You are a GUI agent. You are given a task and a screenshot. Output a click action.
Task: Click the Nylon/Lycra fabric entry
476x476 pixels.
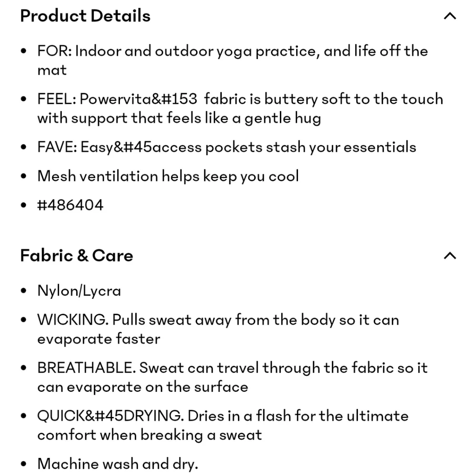point(79,291)
